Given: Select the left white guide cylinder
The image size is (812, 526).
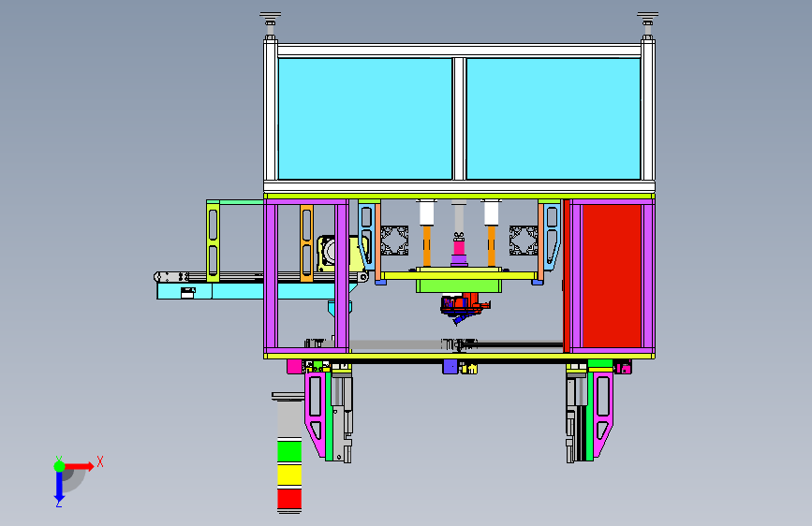Looking at the screenshot, I should 427,212.
